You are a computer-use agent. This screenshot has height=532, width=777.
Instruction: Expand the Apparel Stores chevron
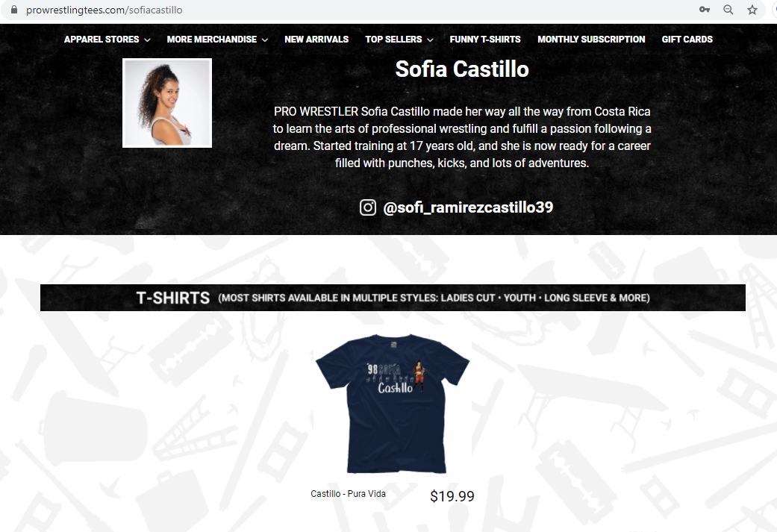pyautogui.click(x=147, y=40)
